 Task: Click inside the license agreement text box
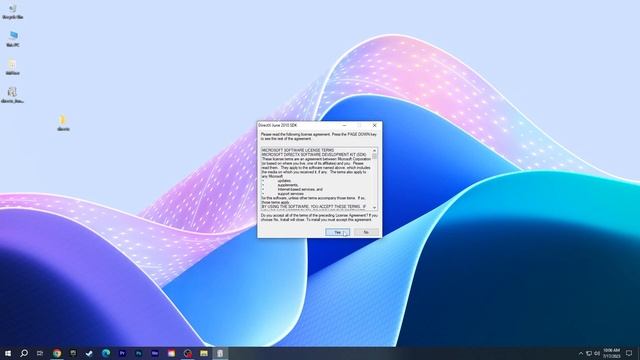(316, 179)
